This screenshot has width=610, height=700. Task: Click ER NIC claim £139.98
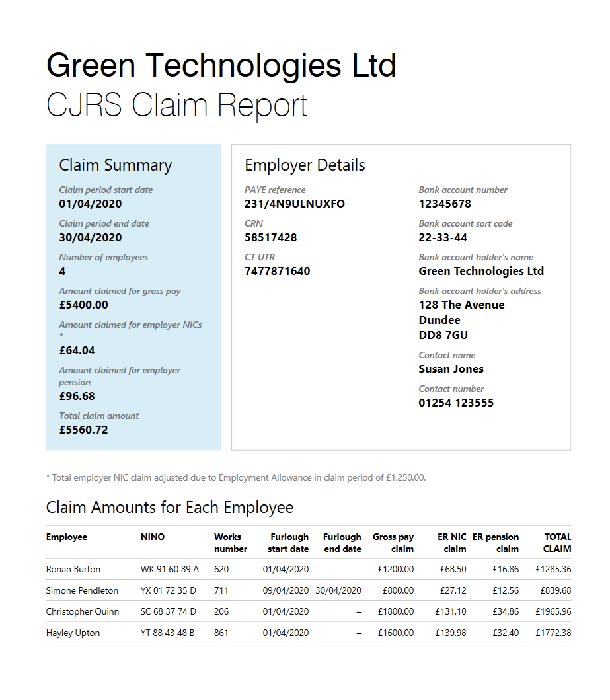(x=451, y=633)
